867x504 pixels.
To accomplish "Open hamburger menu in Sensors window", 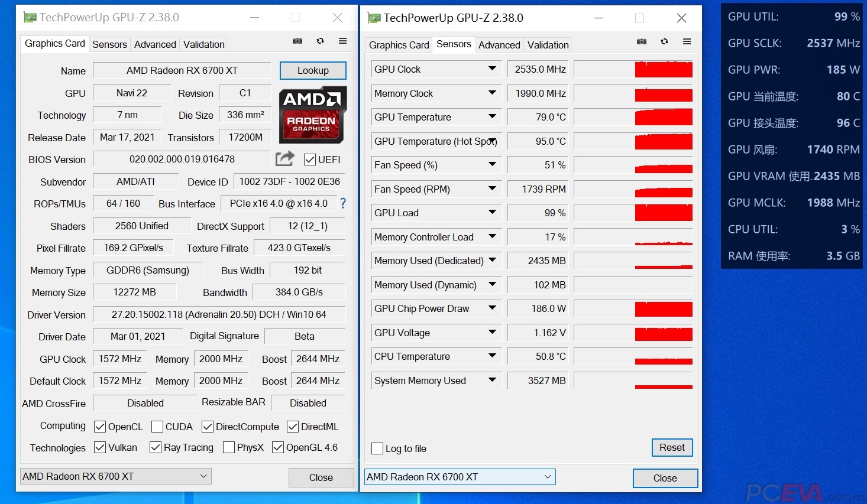I will click(x=687, y=41).
